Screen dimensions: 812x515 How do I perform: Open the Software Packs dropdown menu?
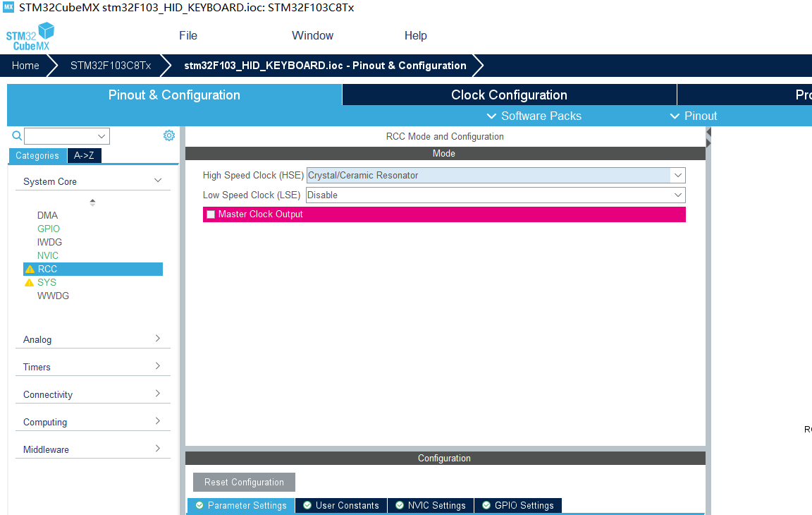(x=534, y=116)
